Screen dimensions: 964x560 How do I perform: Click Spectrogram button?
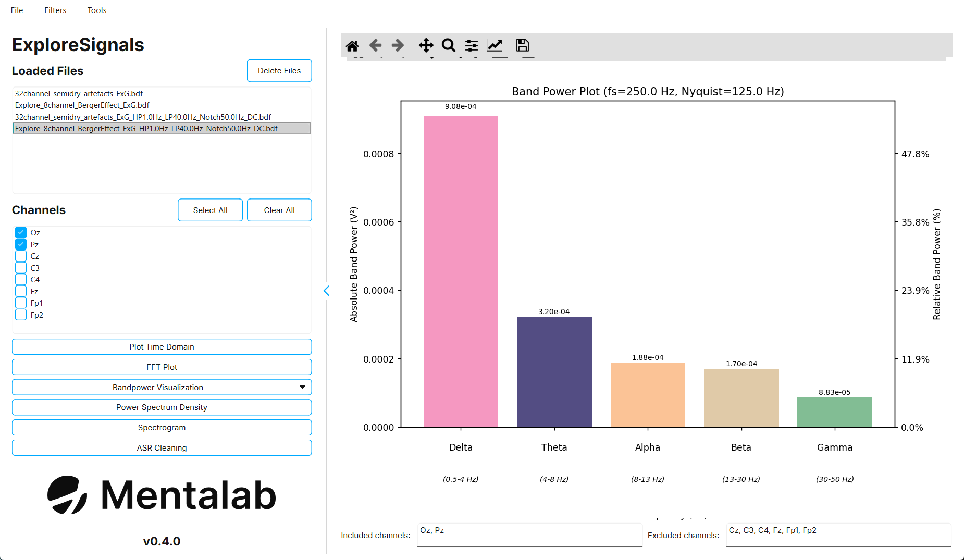coord(162,428)
